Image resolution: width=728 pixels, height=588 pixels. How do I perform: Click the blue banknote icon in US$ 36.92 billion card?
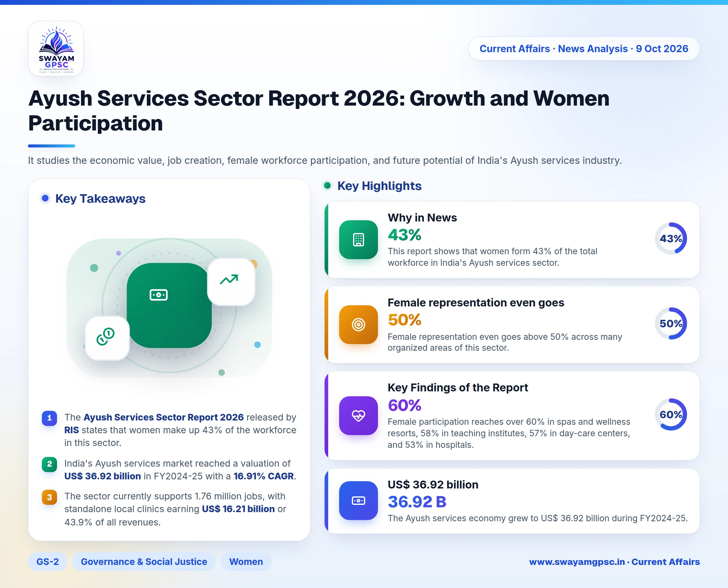click(x=358, y=501)
